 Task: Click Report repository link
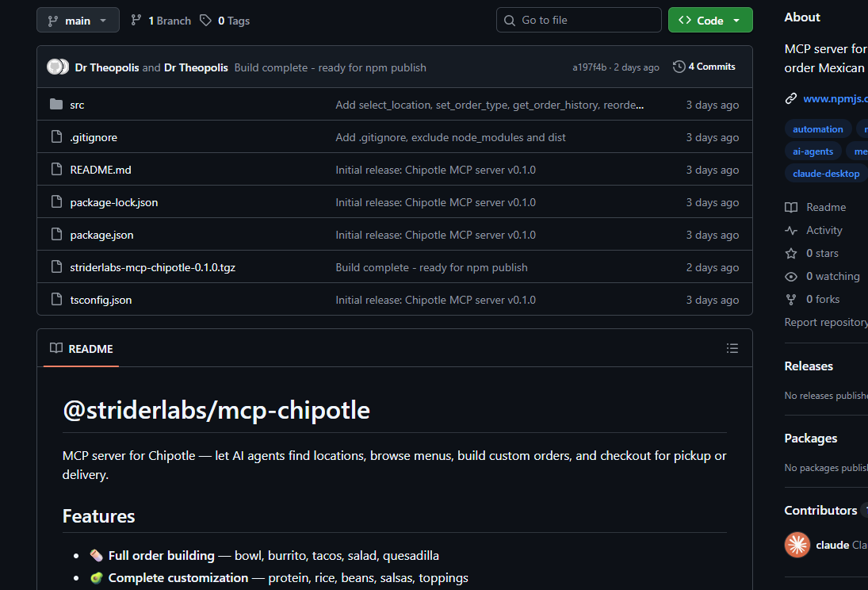826,323
